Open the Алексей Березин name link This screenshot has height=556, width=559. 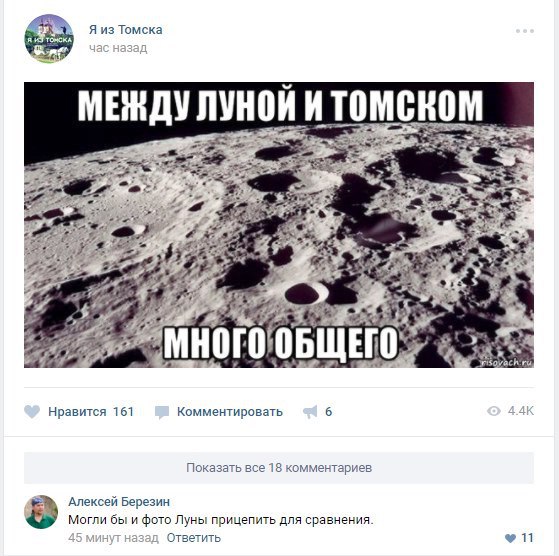pyautogui.click(x=119, y=501)
